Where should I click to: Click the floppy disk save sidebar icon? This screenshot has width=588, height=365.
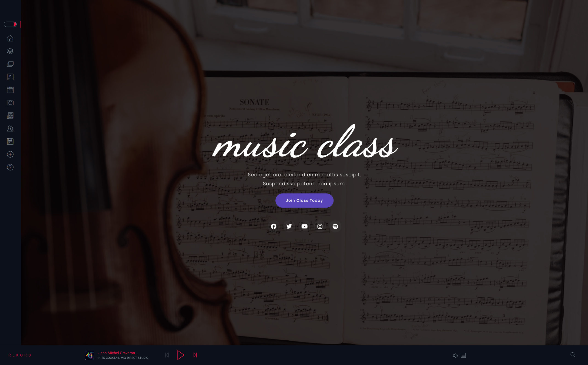(10, 141)
